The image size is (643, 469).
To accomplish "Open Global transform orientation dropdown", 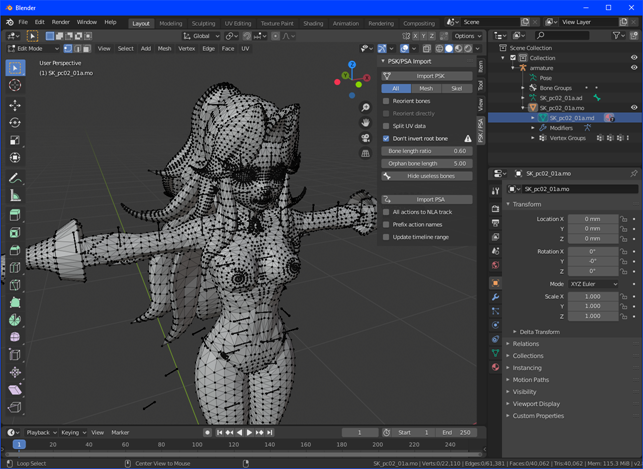I will click(202, 36).
